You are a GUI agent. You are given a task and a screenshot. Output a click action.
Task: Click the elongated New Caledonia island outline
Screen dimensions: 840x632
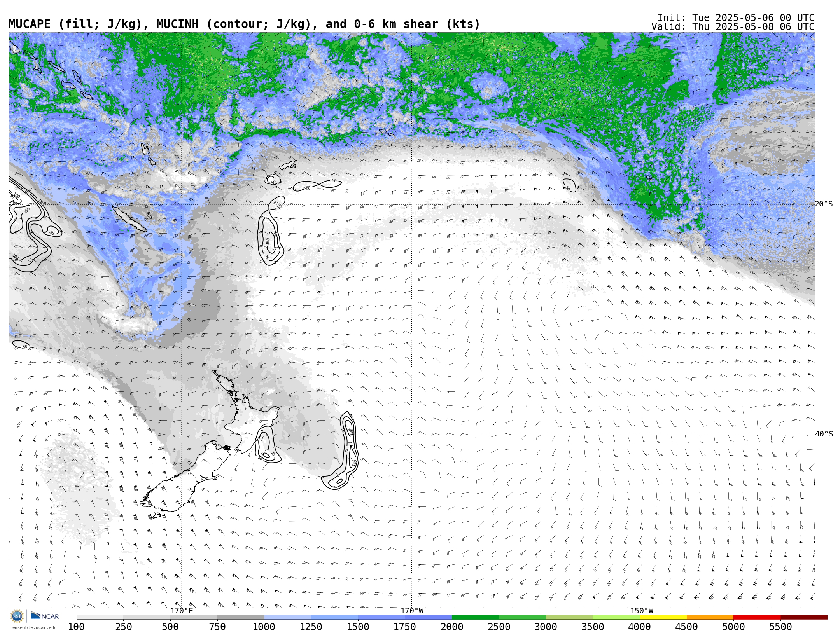pos(129,219)
